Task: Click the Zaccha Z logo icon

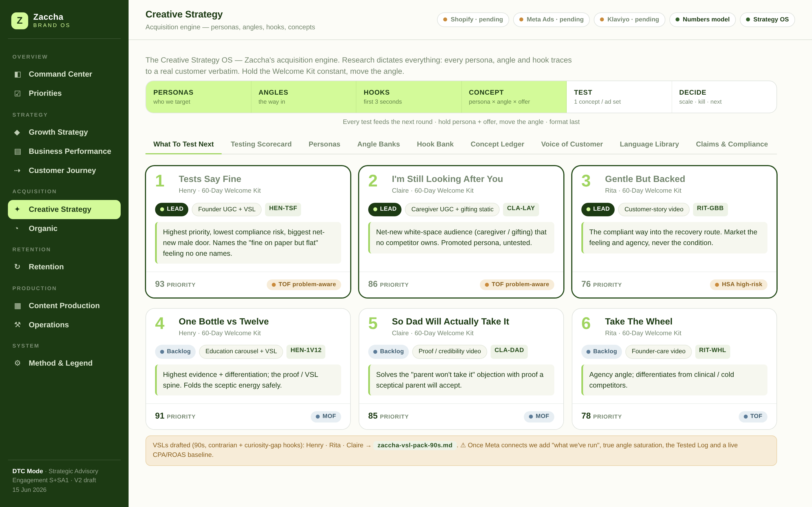Action: point(19,21)
